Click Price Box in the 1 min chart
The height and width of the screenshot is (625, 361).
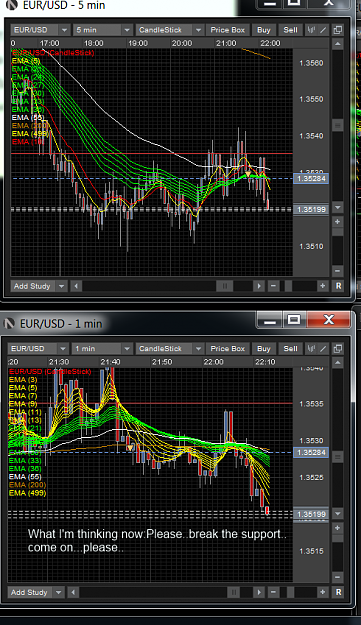(228, 349)
